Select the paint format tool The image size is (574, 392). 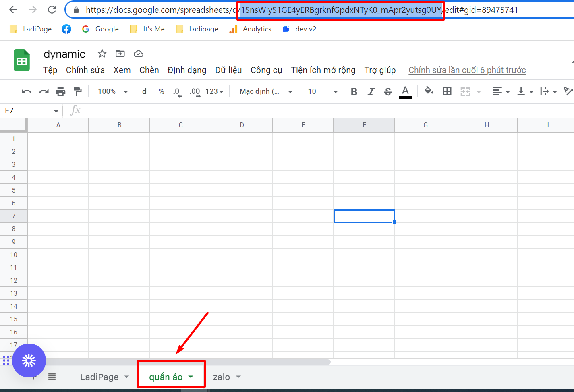78,92
